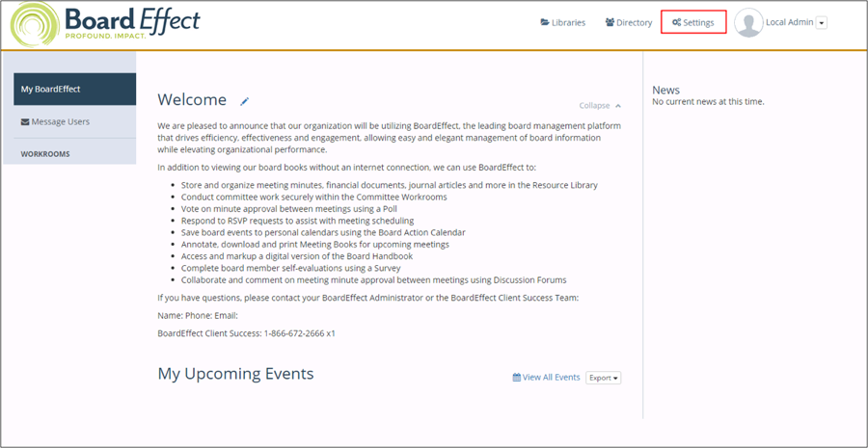
Task: Collapse the Welcome section with the chevron
Action: [618, 106]
